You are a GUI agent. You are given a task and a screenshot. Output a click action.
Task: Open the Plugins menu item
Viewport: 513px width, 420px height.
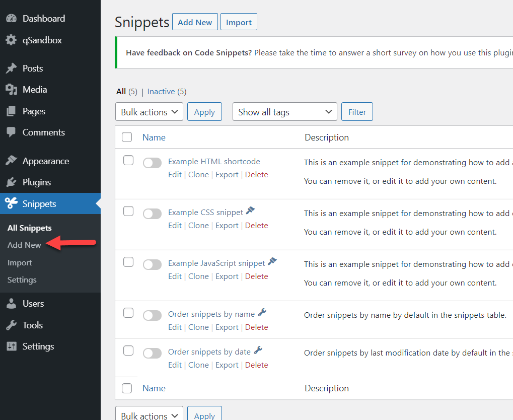(x=37, y=182)
